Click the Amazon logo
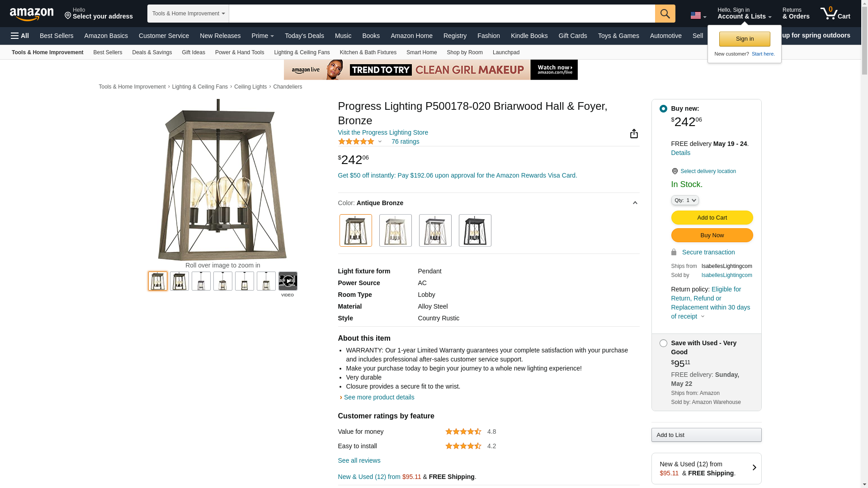Screen dimensions: 868x488 pyautogui.click(x=32, y=14)
